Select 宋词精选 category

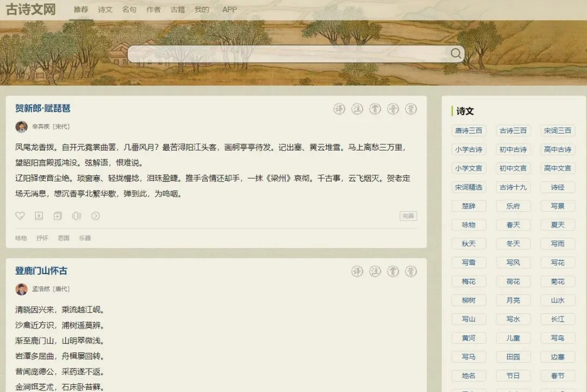(469, 187)
